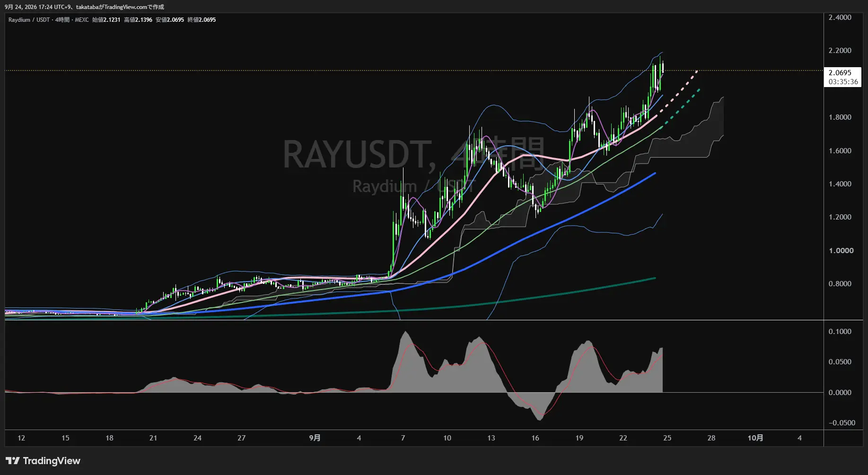Viewport: 868px width, 475px height.
Task: Click the date label '24' on time axis
Action: (197, 438)
